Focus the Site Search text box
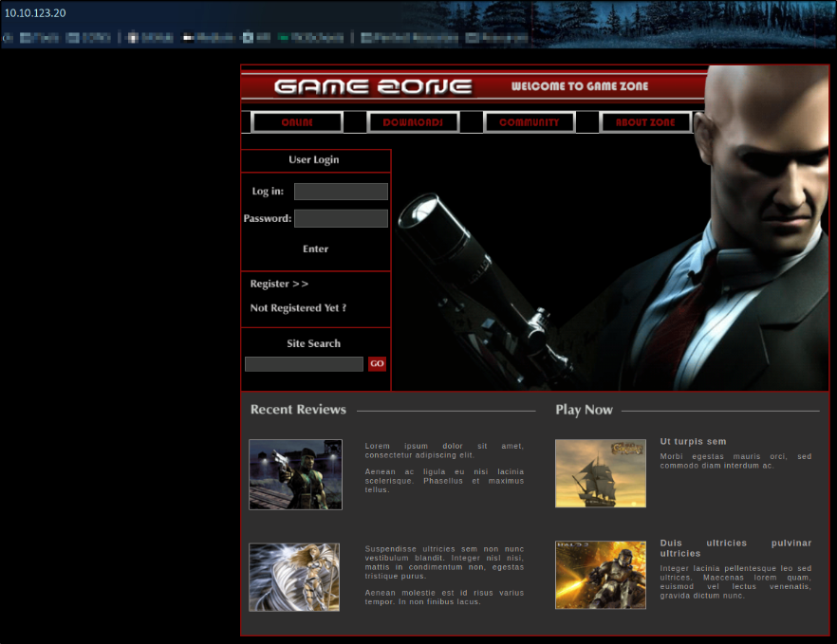 (304, 364)
